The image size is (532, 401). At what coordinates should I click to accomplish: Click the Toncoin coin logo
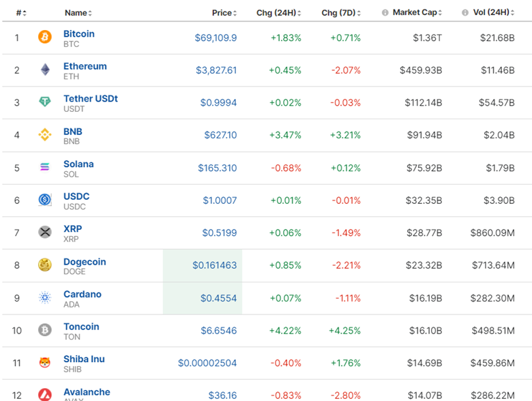[45, 330]
